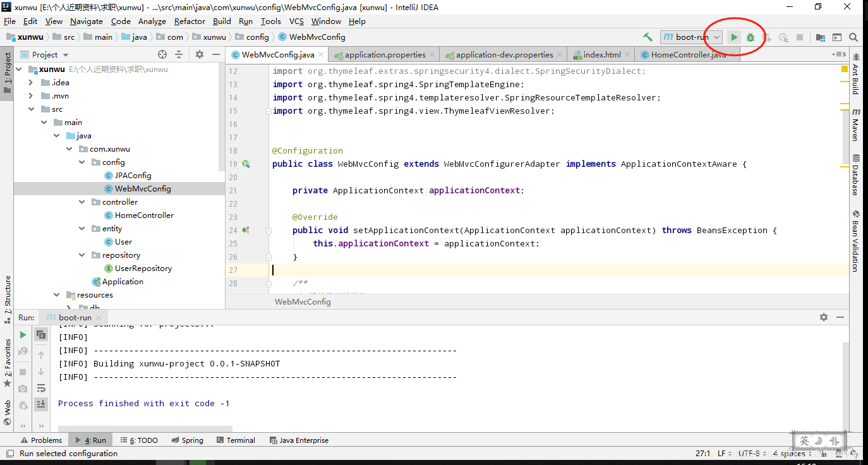Expand the .mvn folder

point(31,95)
